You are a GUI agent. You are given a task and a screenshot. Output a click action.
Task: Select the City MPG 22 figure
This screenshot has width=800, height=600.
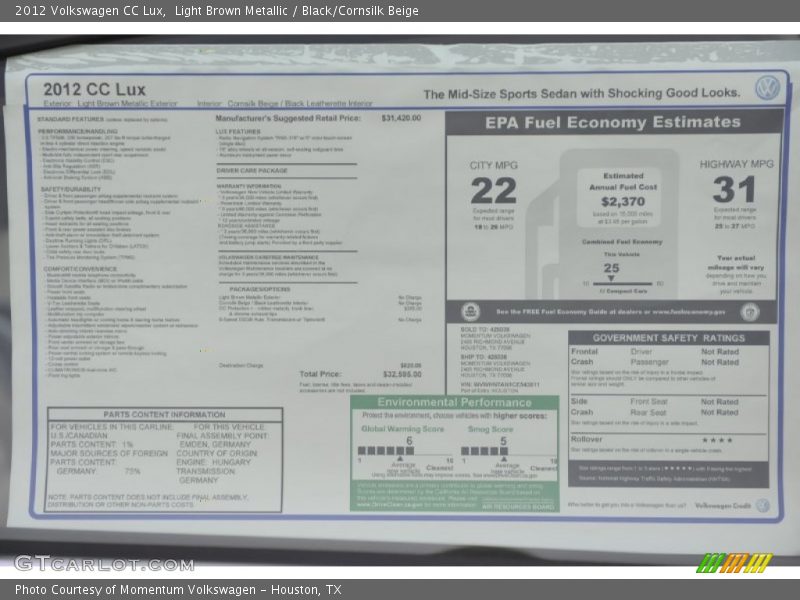(493, 190)
